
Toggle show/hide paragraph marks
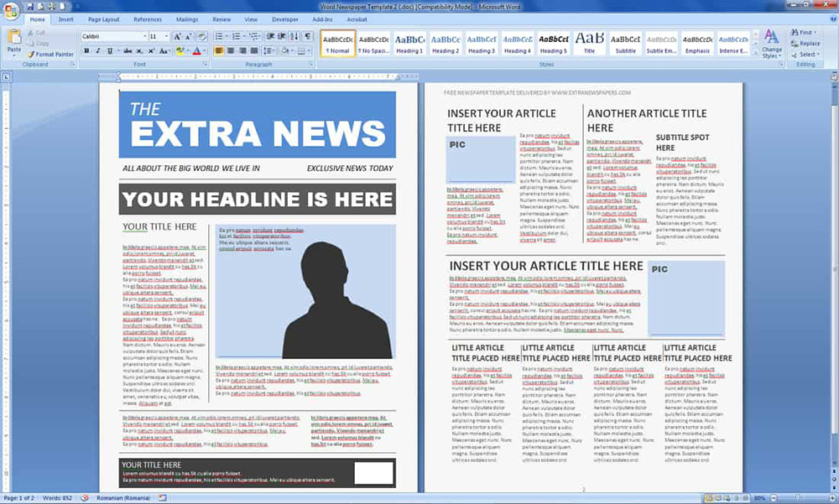point(308,36)
